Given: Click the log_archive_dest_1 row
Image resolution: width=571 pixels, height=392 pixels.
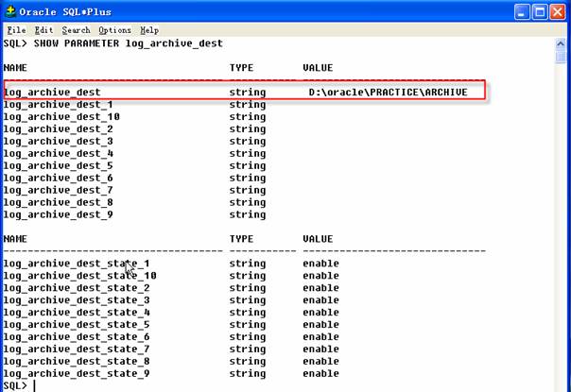Looking at the screenshot, I should pos(135,105).
